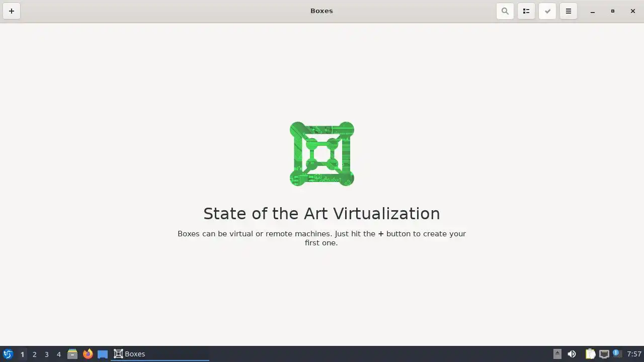Click show desktop icon in taskbar
The image size is (644, 362).
coord(103,354)
